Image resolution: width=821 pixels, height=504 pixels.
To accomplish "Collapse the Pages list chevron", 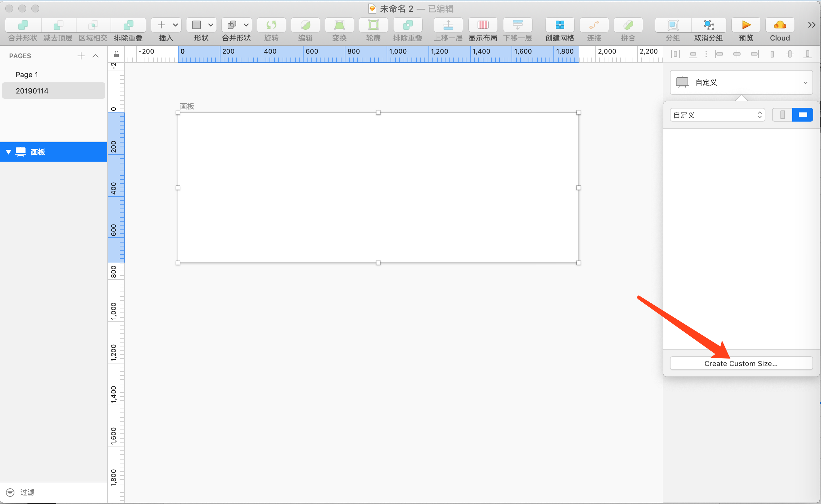I will click(x=96, y=56).
